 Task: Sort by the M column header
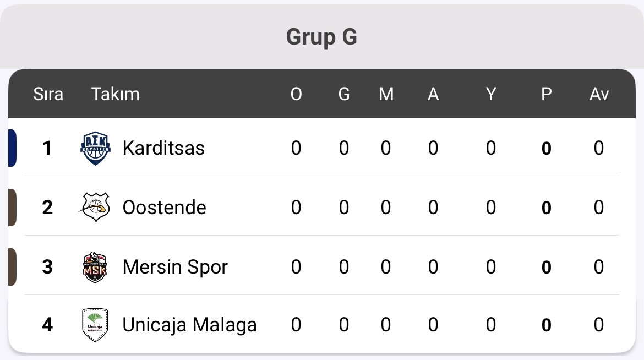point(386,94)
